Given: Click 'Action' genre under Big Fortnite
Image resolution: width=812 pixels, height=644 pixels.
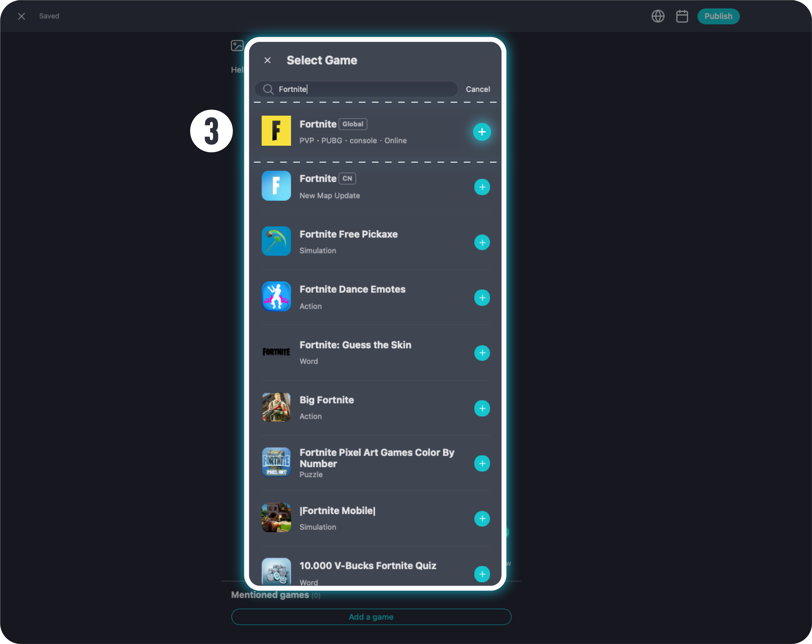Looking at the screenshot, I should click(x=310, y=417).
